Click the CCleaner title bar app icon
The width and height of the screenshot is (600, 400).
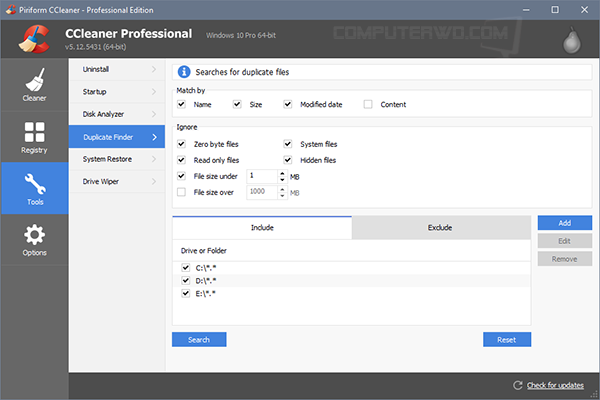11,10
